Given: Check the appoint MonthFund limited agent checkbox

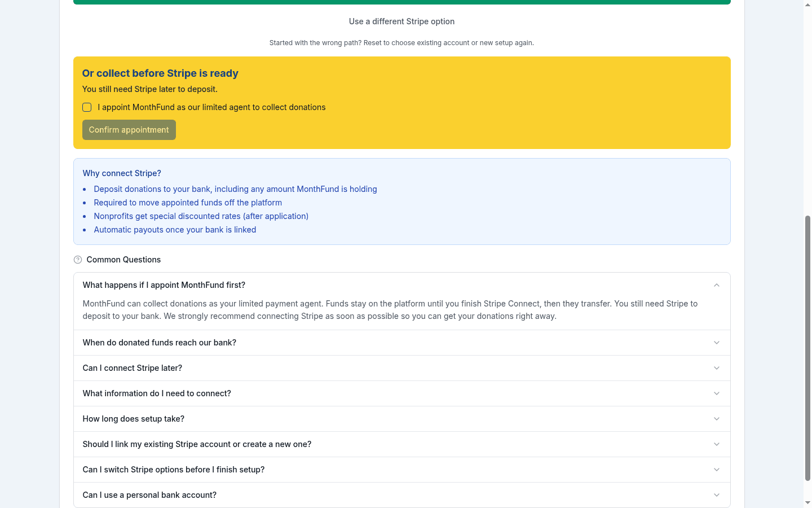Looking at the screenshot, I should pyautogui.click(x=87, y=107).
